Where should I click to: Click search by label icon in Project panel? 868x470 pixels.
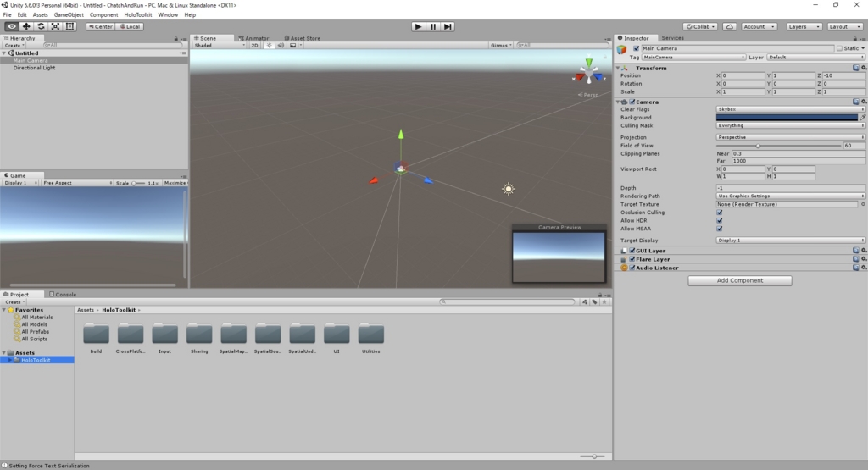594,302
